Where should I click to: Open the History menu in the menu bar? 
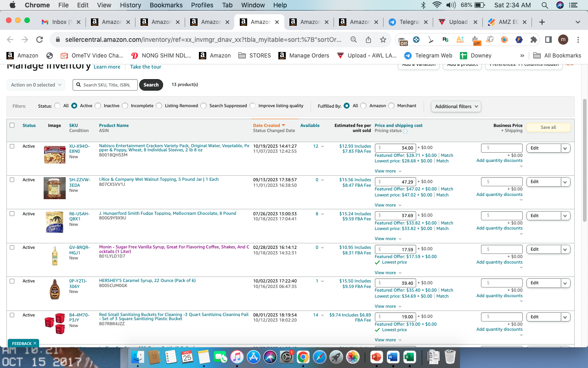tap(130, 5)
